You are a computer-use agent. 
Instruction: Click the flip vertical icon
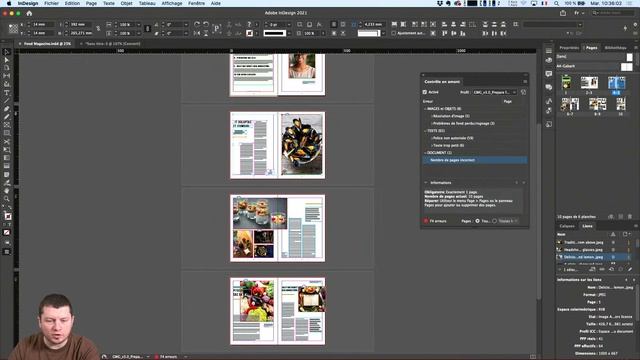(x=206, y=33)
